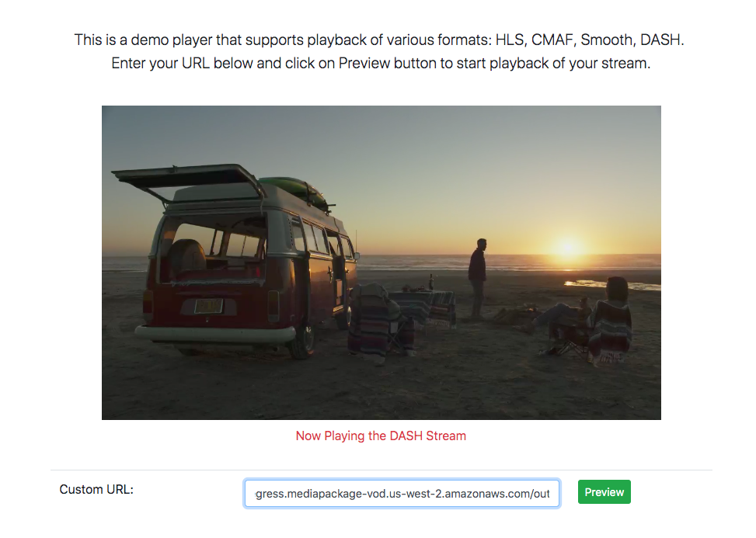
Task: Select the 'Custom URL:' label
Action: click(x=96, y=489)
